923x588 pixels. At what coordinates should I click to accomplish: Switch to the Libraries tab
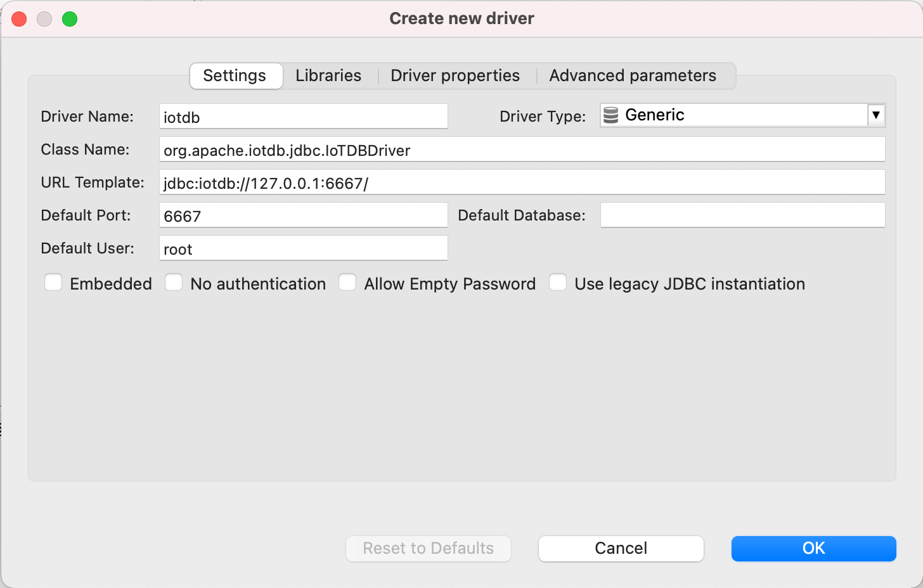click(328, 76)
